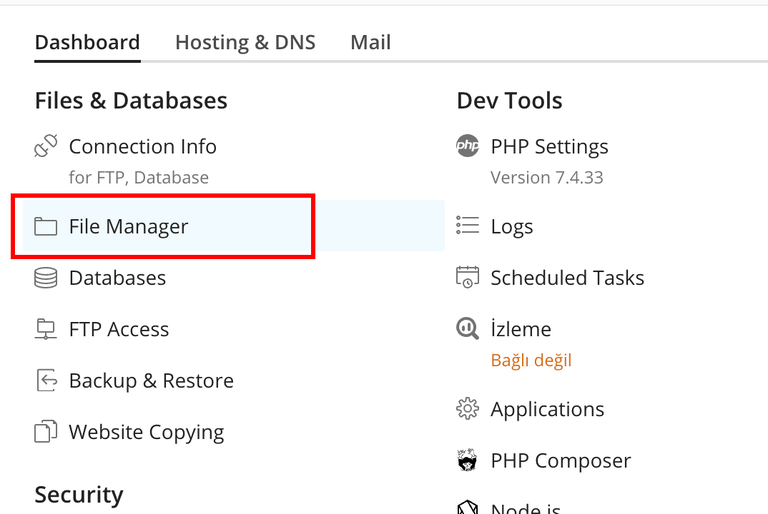Click the PHP Composer icon
768x514 pixels.
[467, 461]
